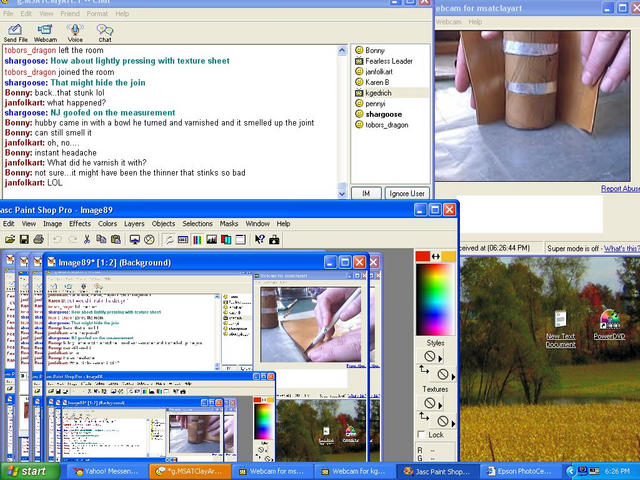Screen dimensions: 640x480
Task: Switch to Webcam for kg... taskbar button
Action: pyautogui.click(x=354, y=471)
